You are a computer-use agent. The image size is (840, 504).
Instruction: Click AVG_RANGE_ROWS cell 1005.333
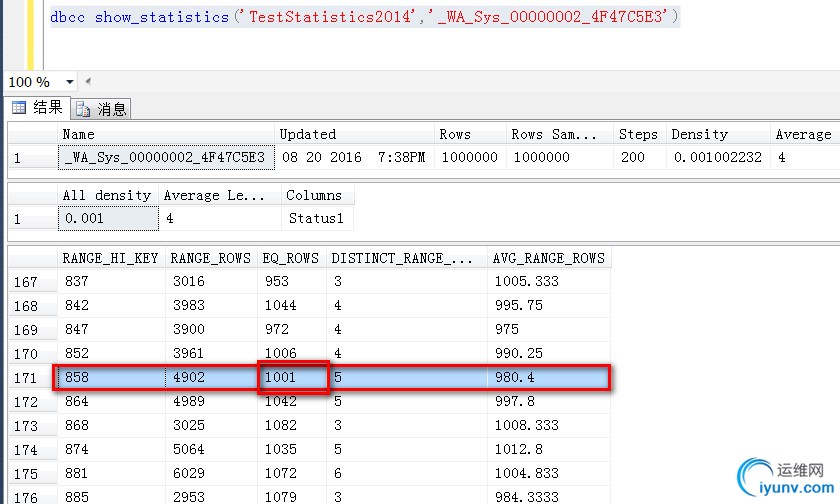click(x=549, y=281)
